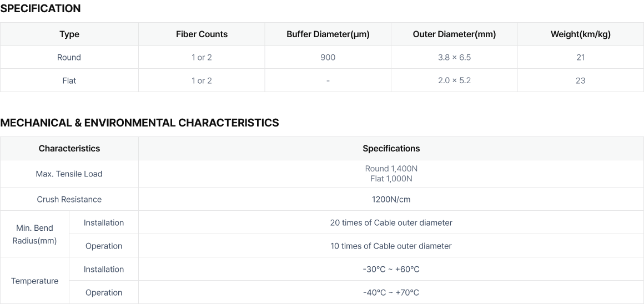
Task: Select the Outer Diameter(mm) header
Action: click(x=454, y=34)
